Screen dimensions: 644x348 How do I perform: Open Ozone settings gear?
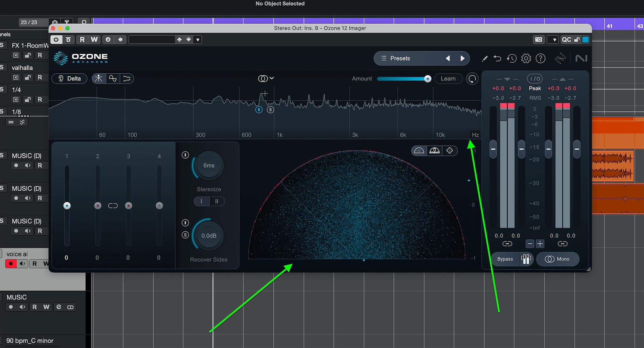click(526, 58)
